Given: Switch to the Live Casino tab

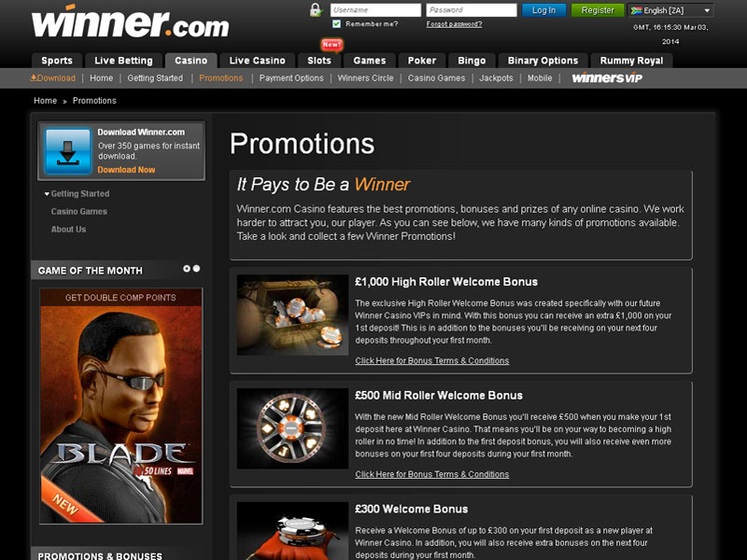Looking at the screenshot, I should [258, 61].
